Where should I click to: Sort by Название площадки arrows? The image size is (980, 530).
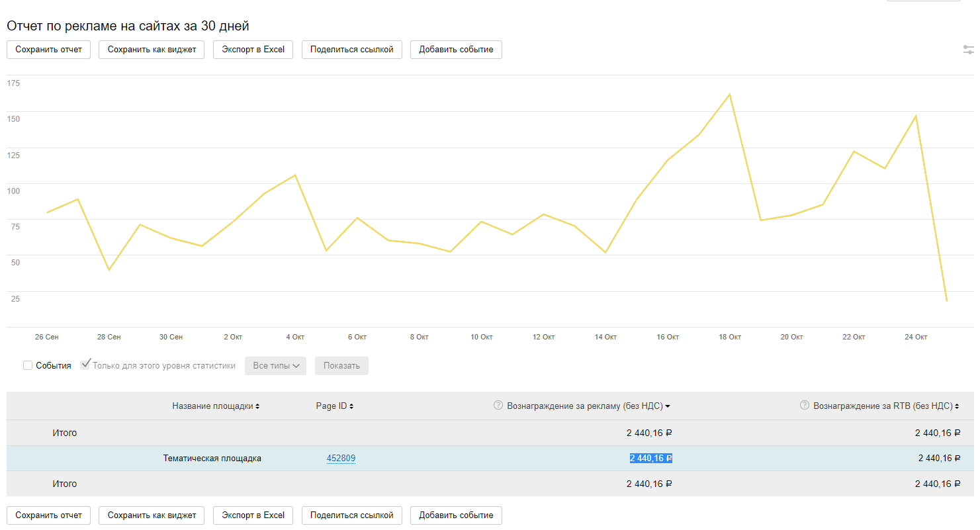point(257,406)
